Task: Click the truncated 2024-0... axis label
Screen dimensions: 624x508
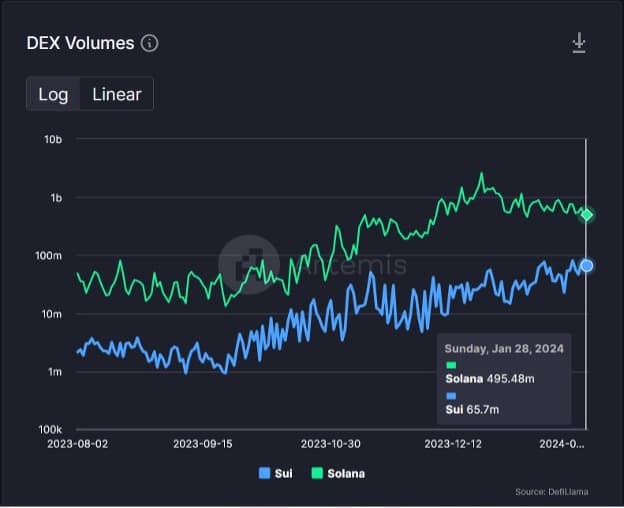Action: [562, 444]
